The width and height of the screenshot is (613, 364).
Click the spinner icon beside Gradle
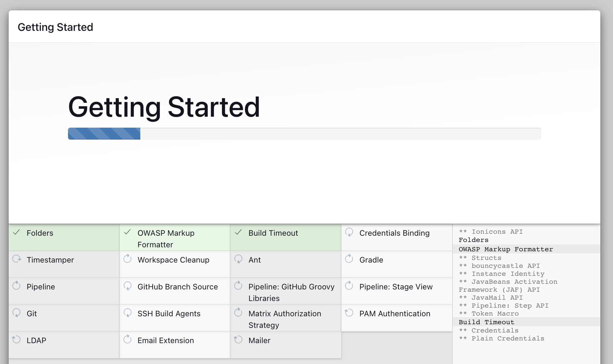[349, 259]
